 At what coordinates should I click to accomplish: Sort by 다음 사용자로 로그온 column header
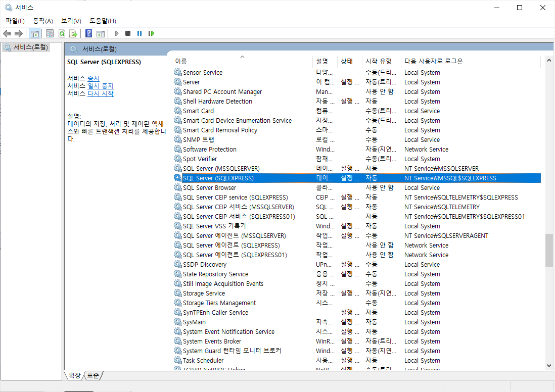point(471,61)
